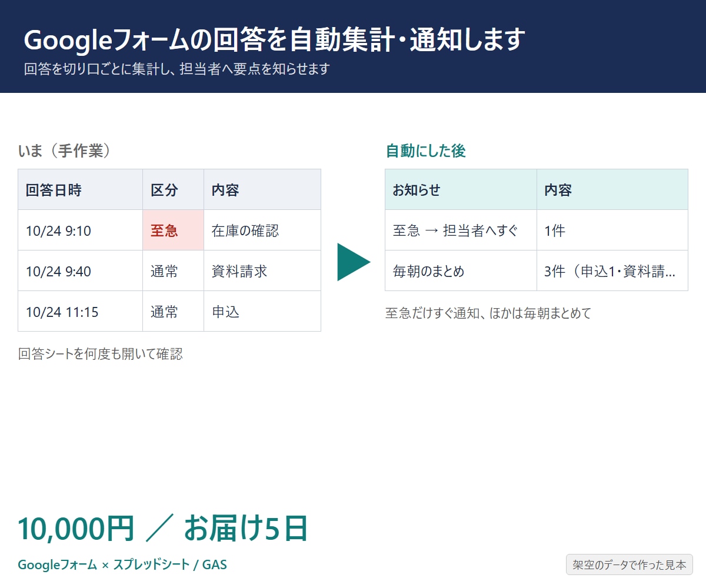Select the 在庫の確認 cell

point(262,230)
